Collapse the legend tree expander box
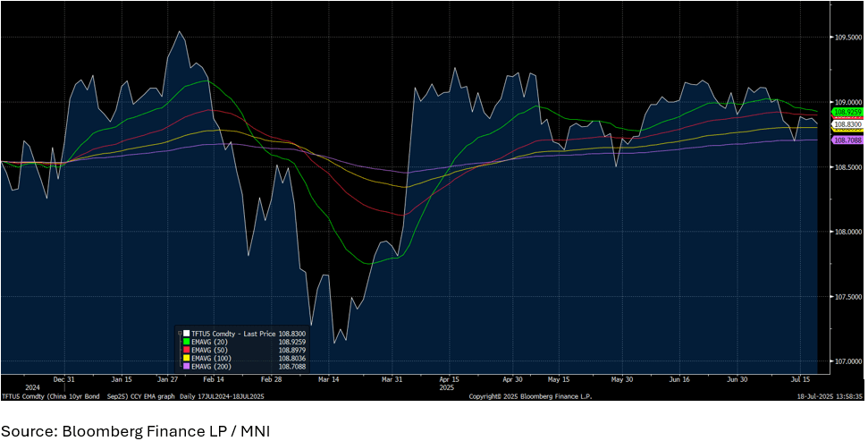This screenshot has height=441, width=868. (x=179, y=332)
